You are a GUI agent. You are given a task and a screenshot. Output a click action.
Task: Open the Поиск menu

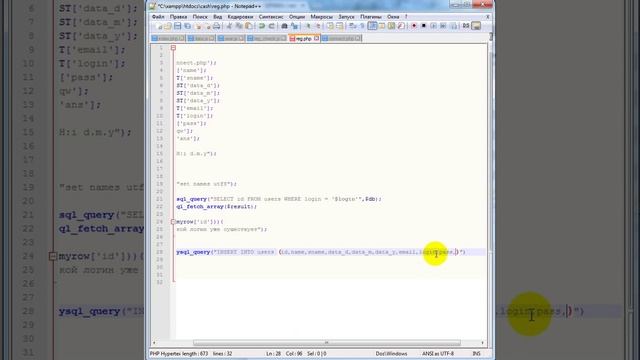coord(200,17)
